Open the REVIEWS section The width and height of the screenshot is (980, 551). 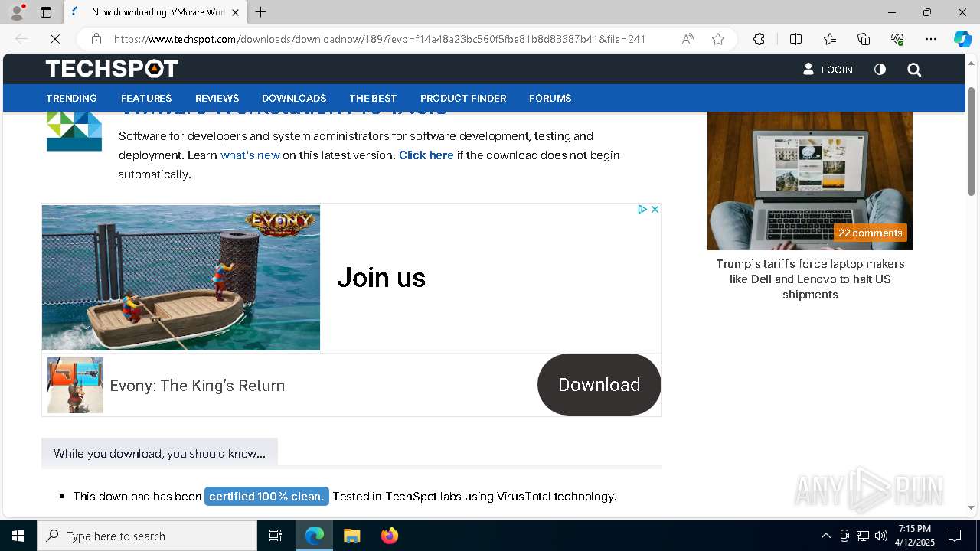[x=217, y=98]
